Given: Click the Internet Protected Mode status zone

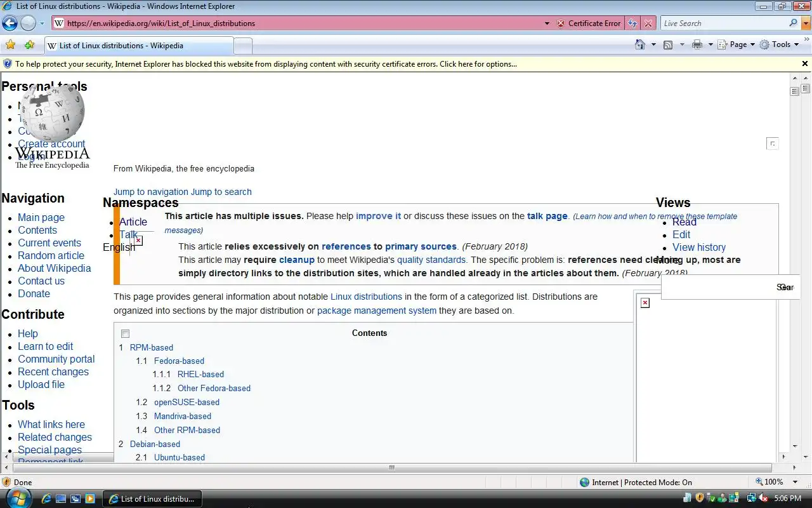Looking at the screenshot, I should [x=636, y=482].
